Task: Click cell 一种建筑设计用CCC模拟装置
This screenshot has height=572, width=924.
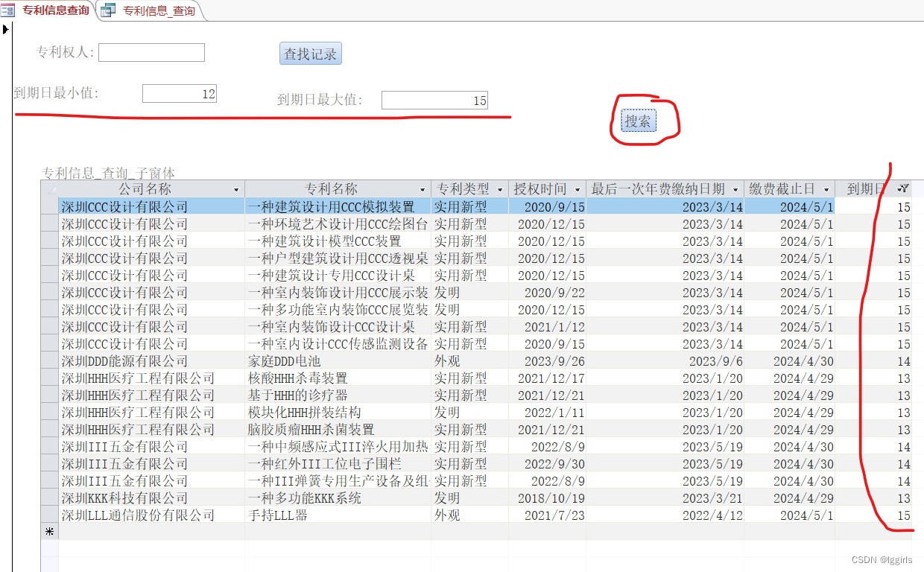Action: pos(338,207)
